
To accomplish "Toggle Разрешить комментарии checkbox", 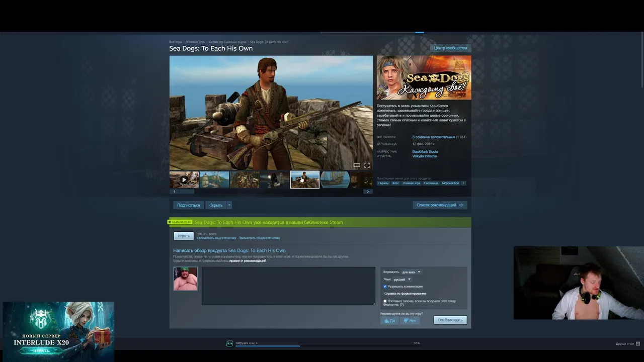I will [x=385, y=287].
